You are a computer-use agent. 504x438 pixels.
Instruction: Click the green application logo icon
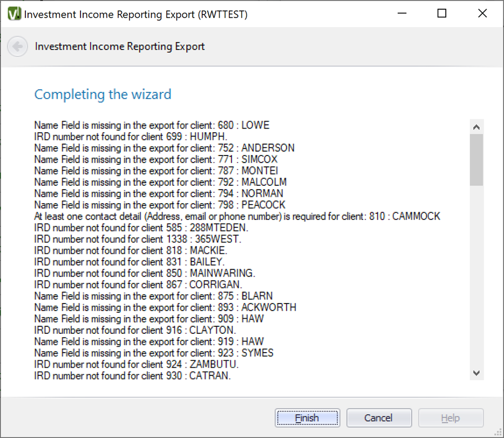pyautogui.click(x=14, y=14)
